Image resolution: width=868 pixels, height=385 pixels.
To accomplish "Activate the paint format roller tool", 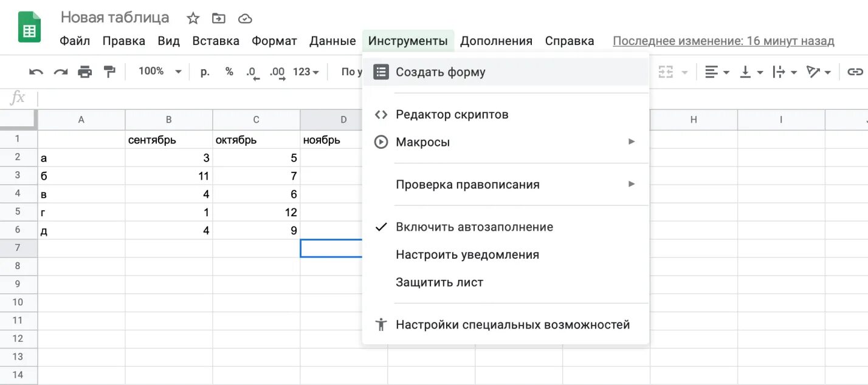I will tap(109, 72).
